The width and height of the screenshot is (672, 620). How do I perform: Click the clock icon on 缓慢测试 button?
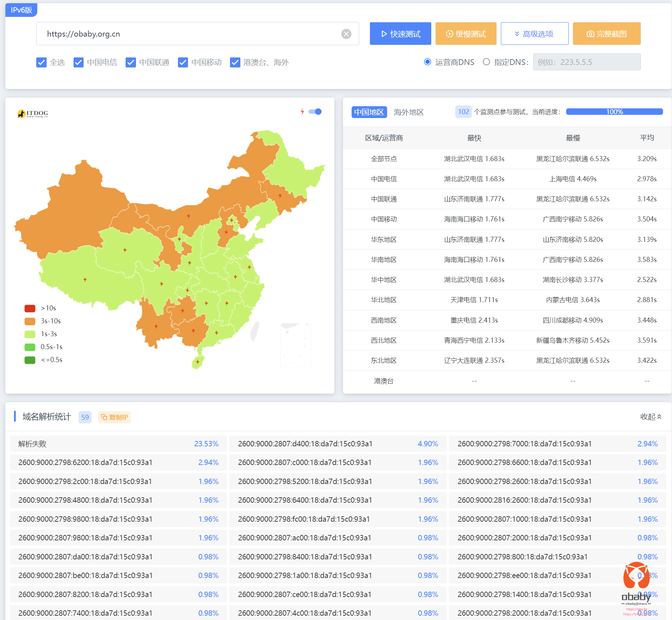(x=450, y=33)
